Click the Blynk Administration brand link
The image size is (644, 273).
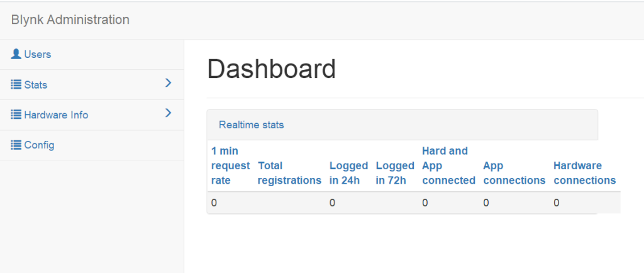point(70,19)
